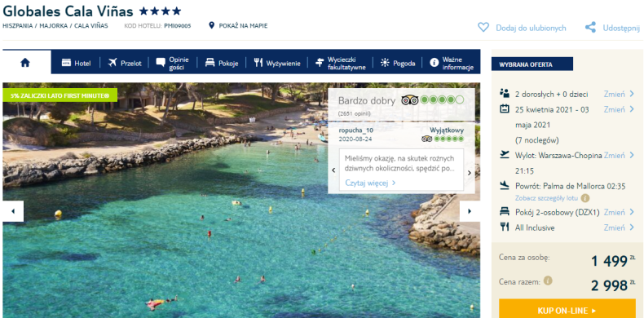This screenshot has width=644, height=318.
Task: Change the travel dates
Action: [619, 109]
